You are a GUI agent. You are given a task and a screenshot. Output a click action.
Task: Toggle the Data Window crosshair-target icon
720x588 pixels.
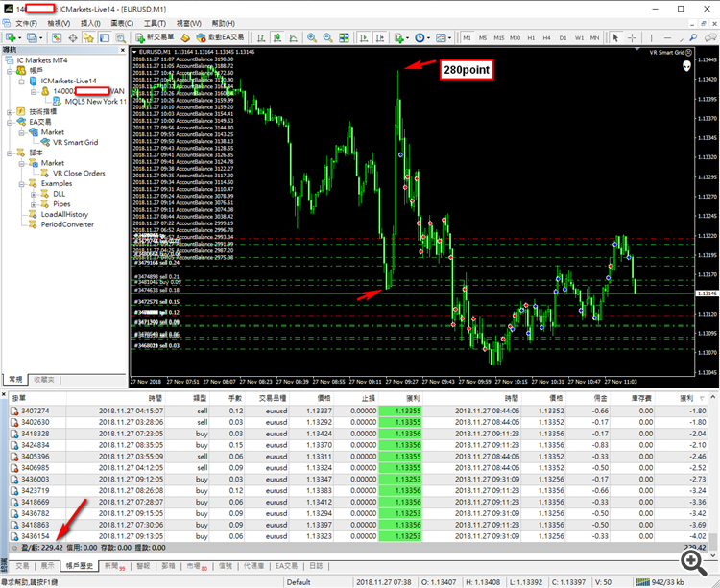73,37
